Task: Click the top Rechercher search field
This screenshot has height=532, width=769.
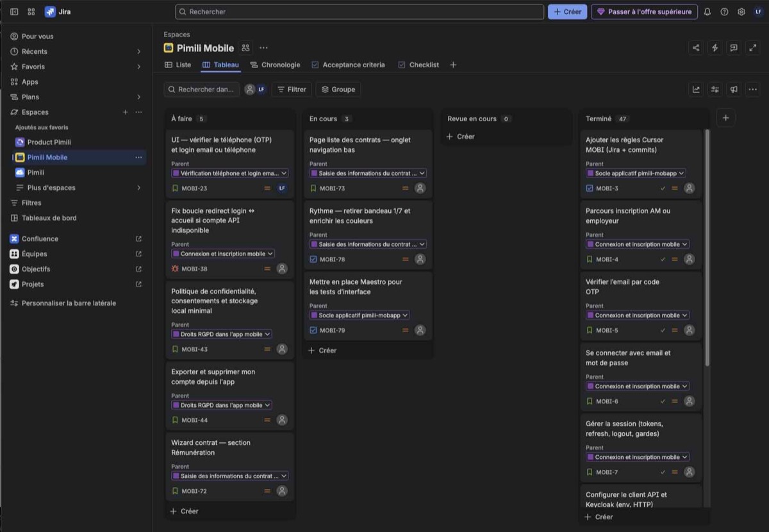Action: point(360,12)
